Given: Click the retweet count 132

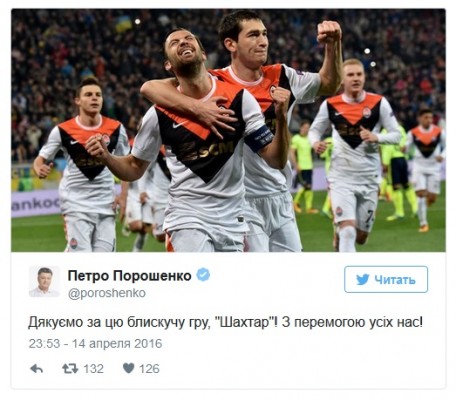Looking at the screenshot, I should 93,369.
